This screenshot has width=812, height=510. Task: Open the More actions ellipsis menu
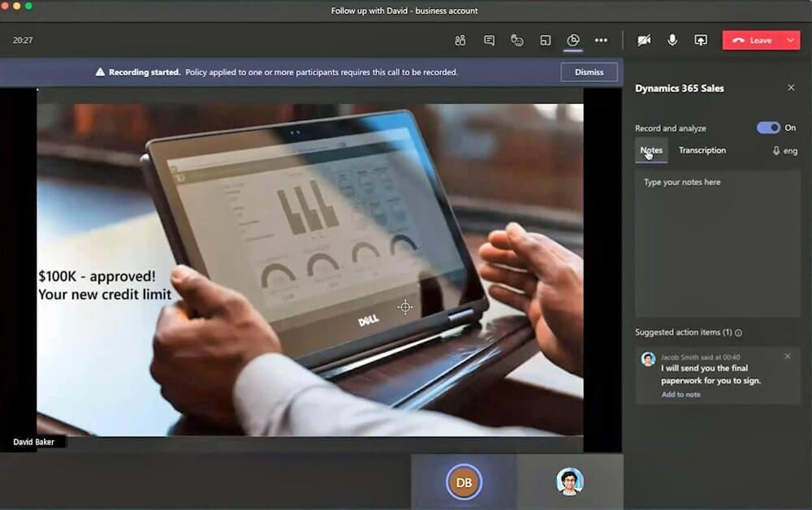pos(601,40)
